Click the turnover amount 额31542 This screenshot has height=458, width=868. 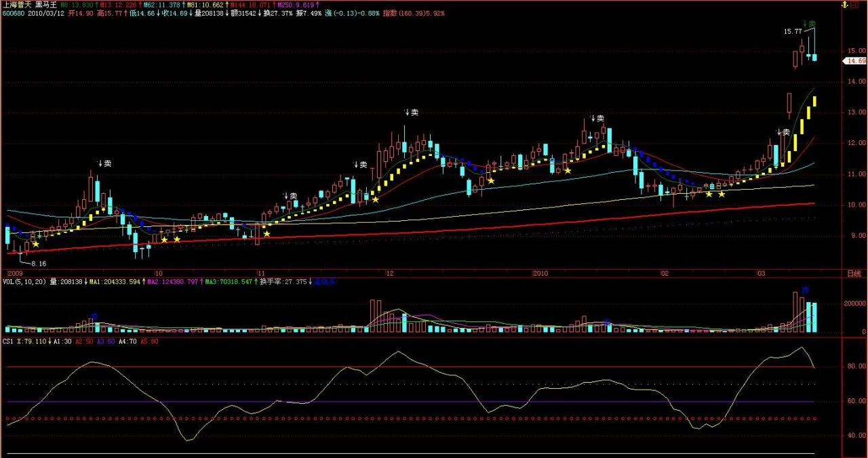[x=243, y=13]
